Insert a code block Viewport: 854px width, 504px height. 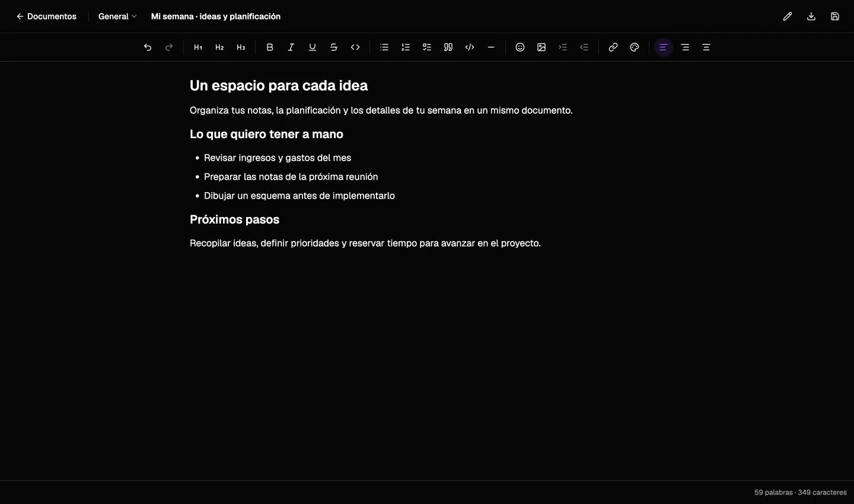click(470, 47)
